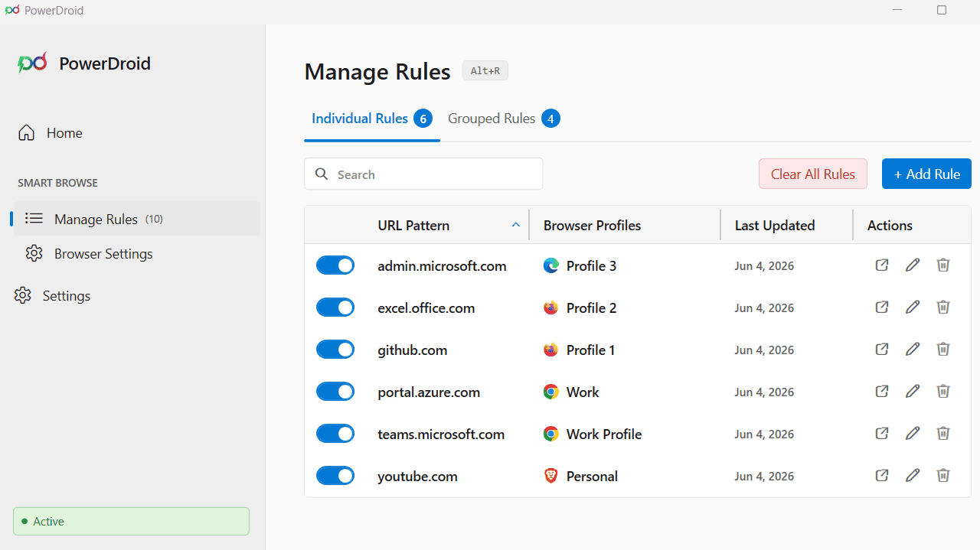
Task: Delete the github.com rule
Action: 943,350
